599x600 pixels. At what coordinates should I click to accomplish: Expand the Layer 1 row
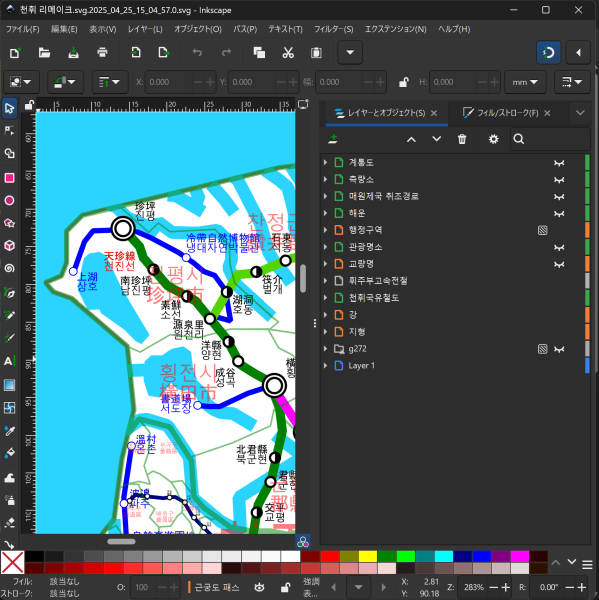[325, 365]
